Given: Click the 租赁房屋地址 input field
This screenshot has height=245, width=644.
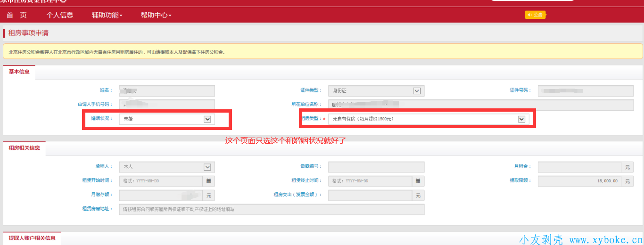Looking at the screenshot, I should [x=272, y=209].
